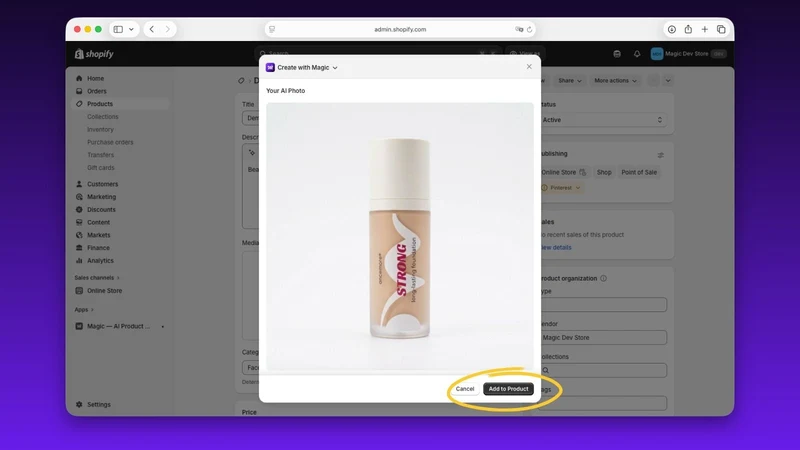
Task: Open Home in the Shopify sidebar
Action: point(95,79)
